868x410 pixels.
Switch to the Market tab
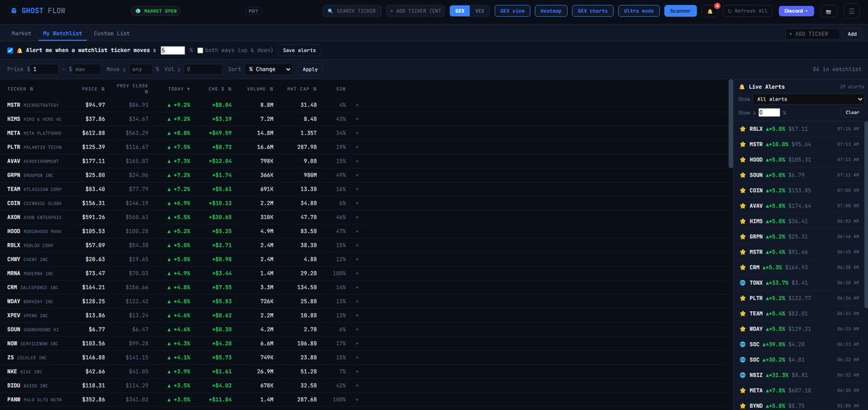(21, 33)
